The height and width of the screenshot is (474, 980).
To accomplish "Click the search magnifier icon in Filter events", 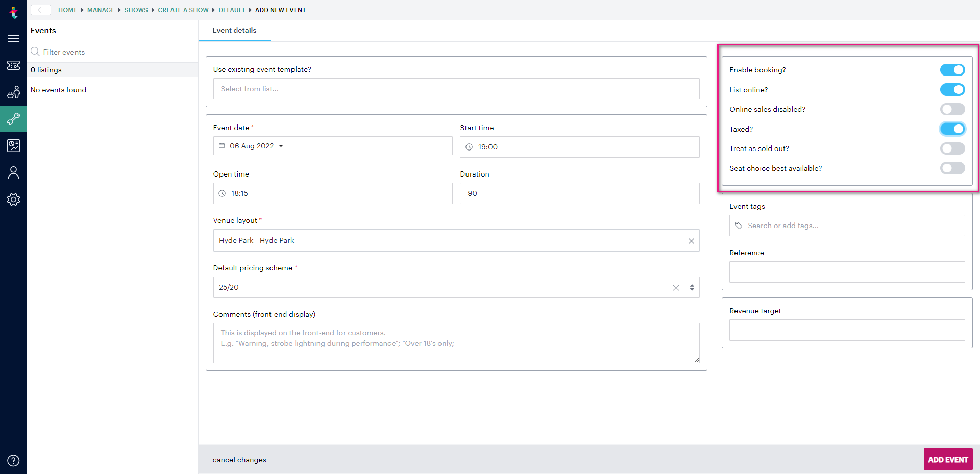I will coord(35,52).
